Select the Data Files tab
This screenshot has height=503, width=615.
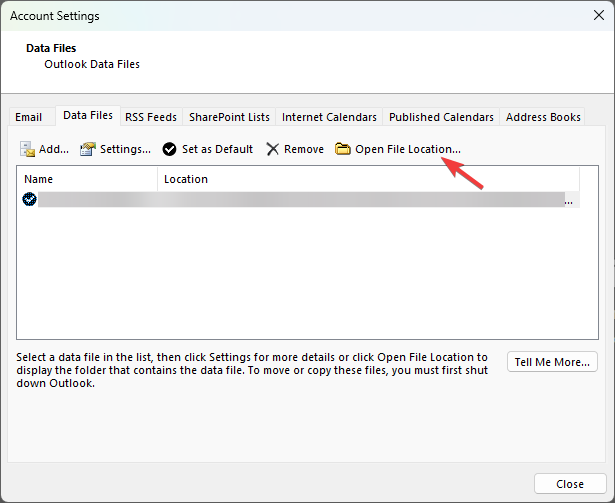pos(88,115)
